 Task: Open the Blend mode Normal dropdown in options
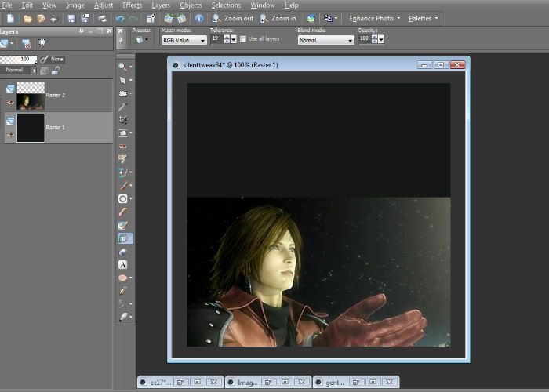(326, 40)
